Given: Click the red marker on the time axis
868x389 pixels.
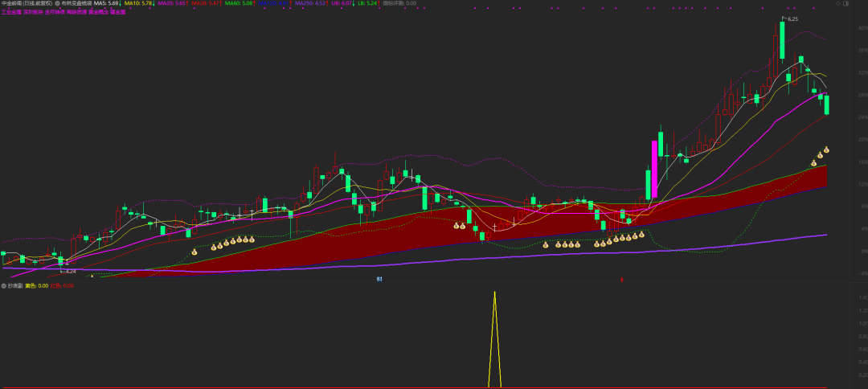Looking at the screenshot, I should (x=620, y=279).
